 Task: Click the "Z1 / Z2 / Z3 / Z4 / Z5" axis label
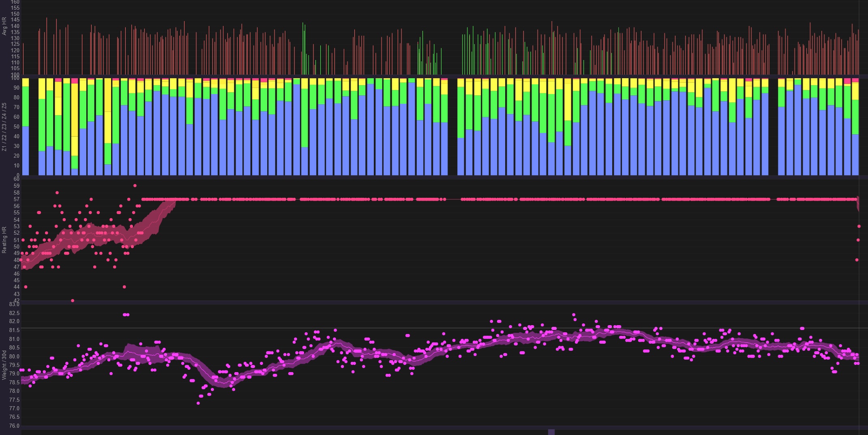tap(4, 127)
